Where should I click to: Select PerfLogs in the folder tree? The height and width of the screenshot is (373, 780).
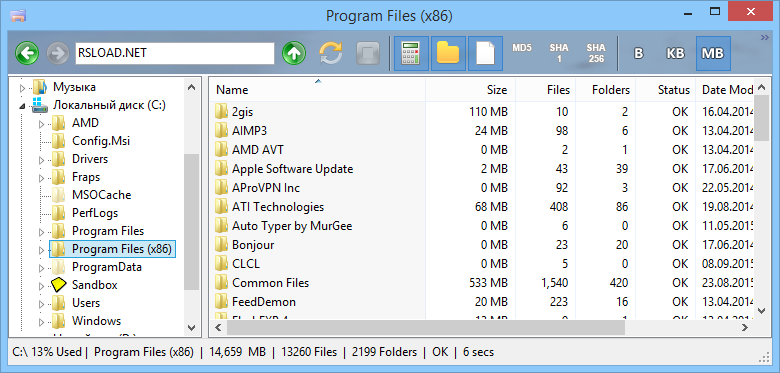pos(95,213)
